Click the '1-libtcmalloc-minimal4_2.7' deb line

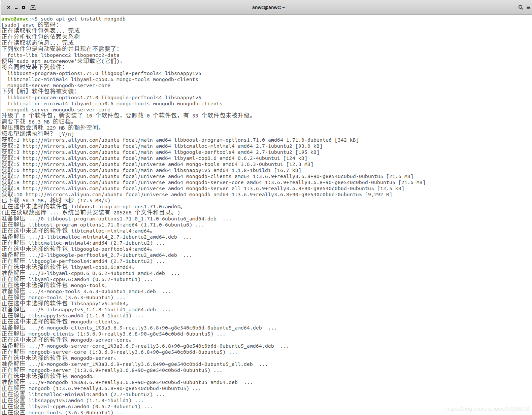(x=97, y=237)
